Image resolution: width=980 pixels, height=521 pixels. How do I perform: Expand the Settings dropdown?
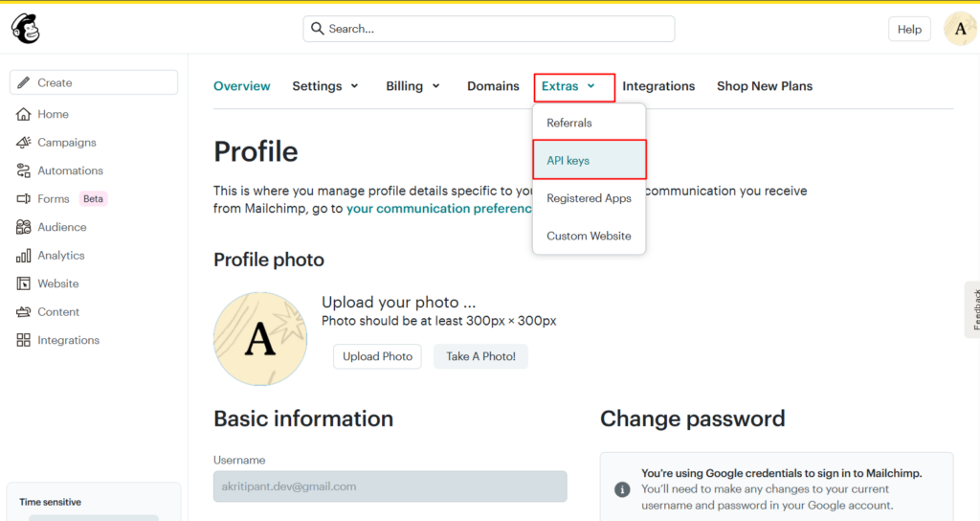325,86
